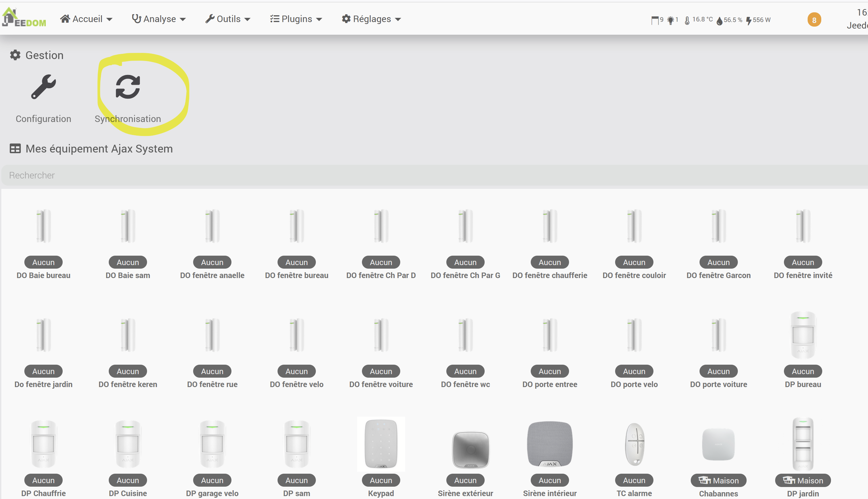Click the light bulb summary icon

[x=671, y=20]
